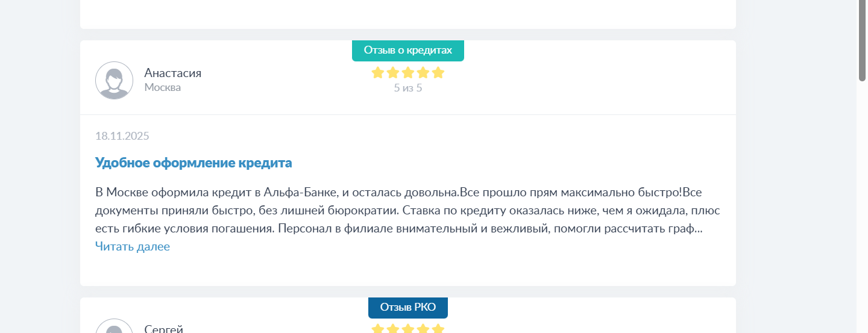This screenshot has width=868, height=333.
Task: Open the 'Отзыв о кредитах' category badge
Action: click(x=407, y=51)
